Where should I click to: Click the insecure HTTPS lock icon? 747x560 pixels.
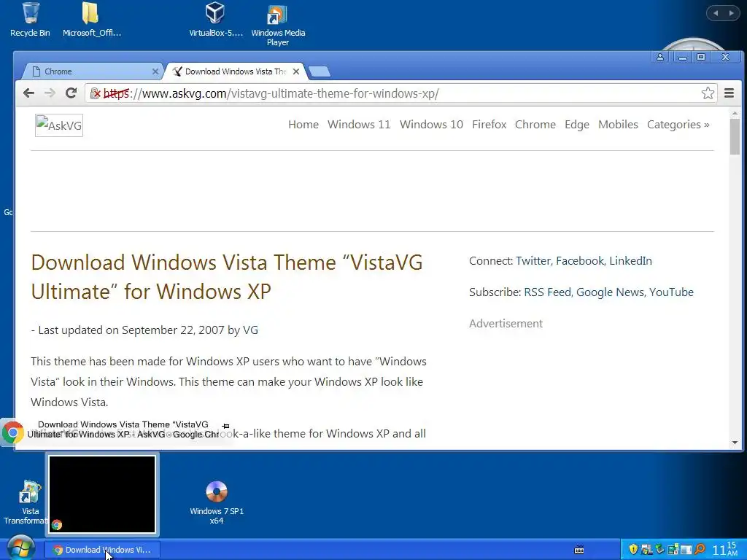(96, 93)
